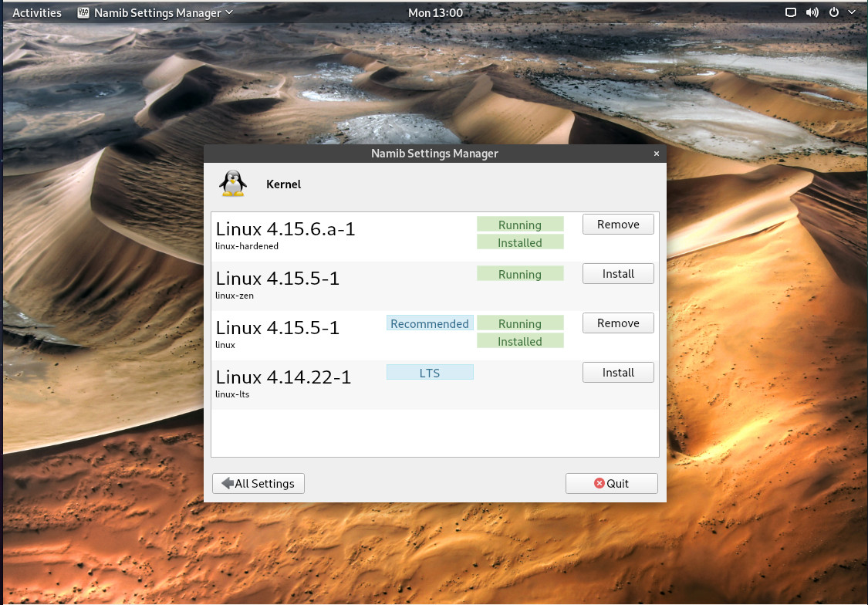The width and height of the screenshot is (868, 605).
Task: Click the linux-zen package label
Action: click(x=234, y=296)
